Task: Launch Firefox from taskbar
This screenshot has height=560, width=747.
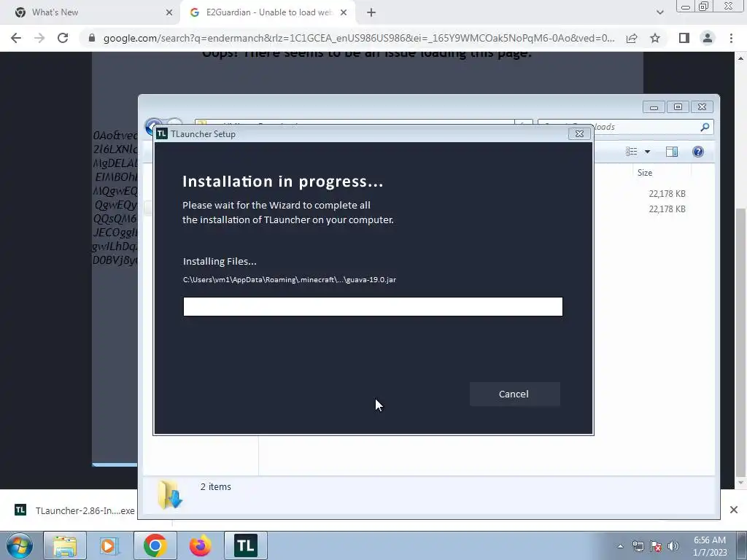Action: pos(200,545)
